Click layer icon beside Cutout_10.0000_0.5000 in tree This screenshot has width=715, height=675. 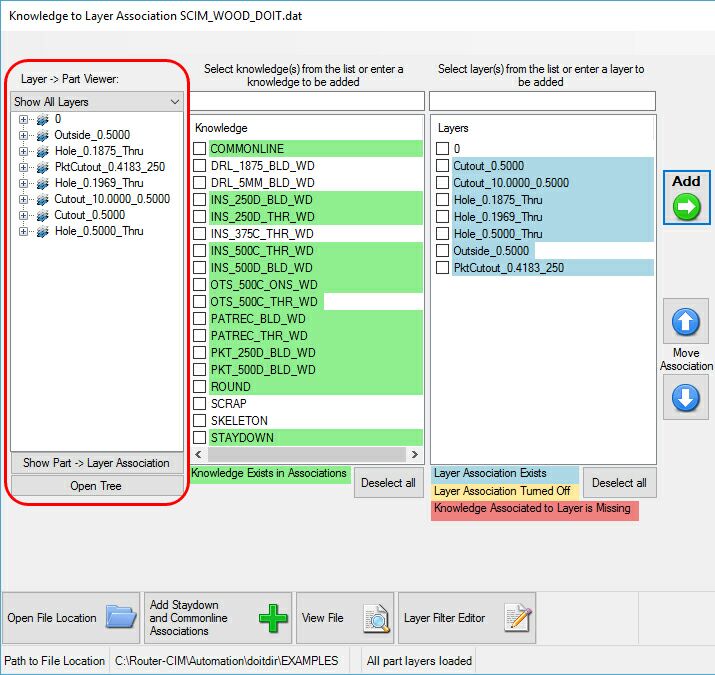pos(42,199)
